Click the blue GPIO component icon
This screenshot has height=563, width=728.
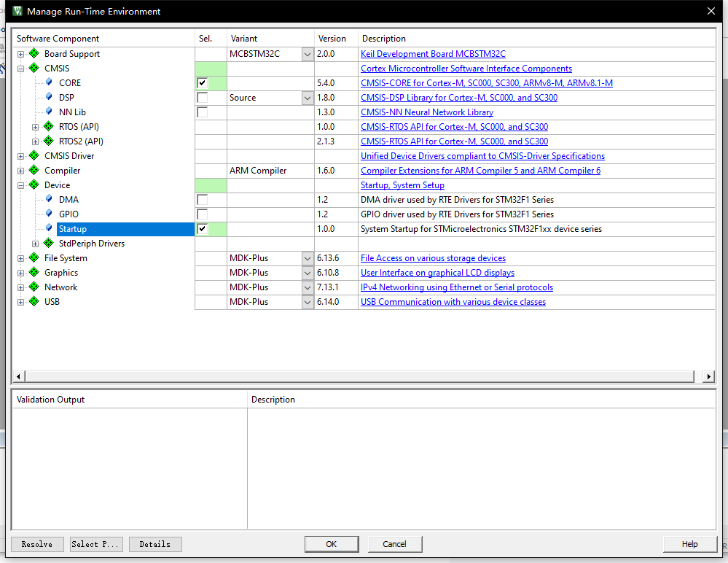[49, 214]
